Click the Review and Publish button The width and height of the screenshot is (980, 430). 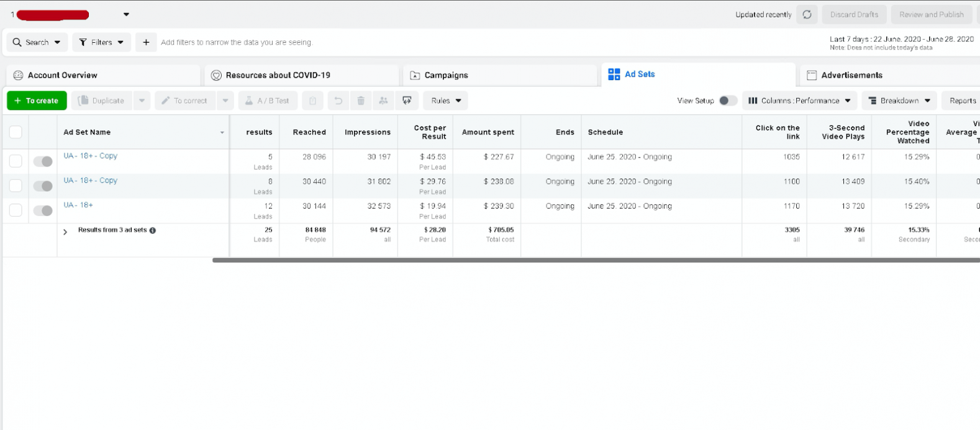(x=932, y=14)
